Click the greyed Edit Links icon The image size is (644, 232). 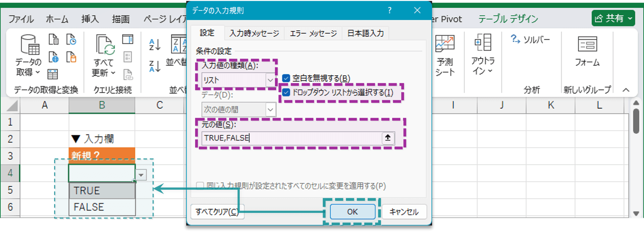point(128,74)
